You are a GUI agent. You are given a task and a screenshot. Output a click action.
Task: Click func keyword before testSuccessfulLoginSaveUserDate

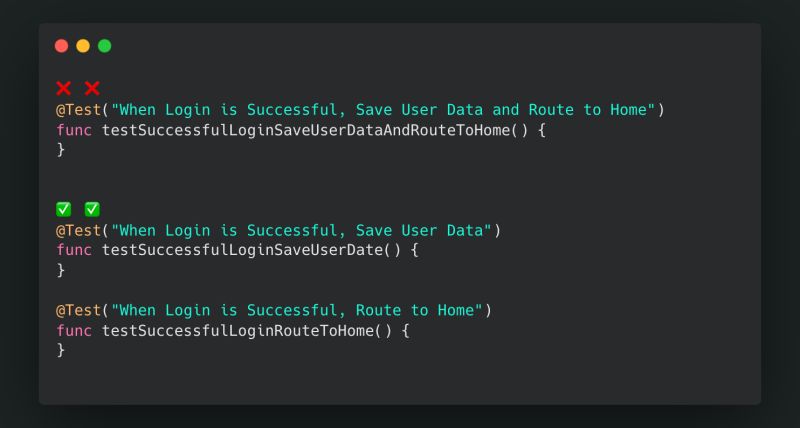pyautogui.click(x=74, y=250)
